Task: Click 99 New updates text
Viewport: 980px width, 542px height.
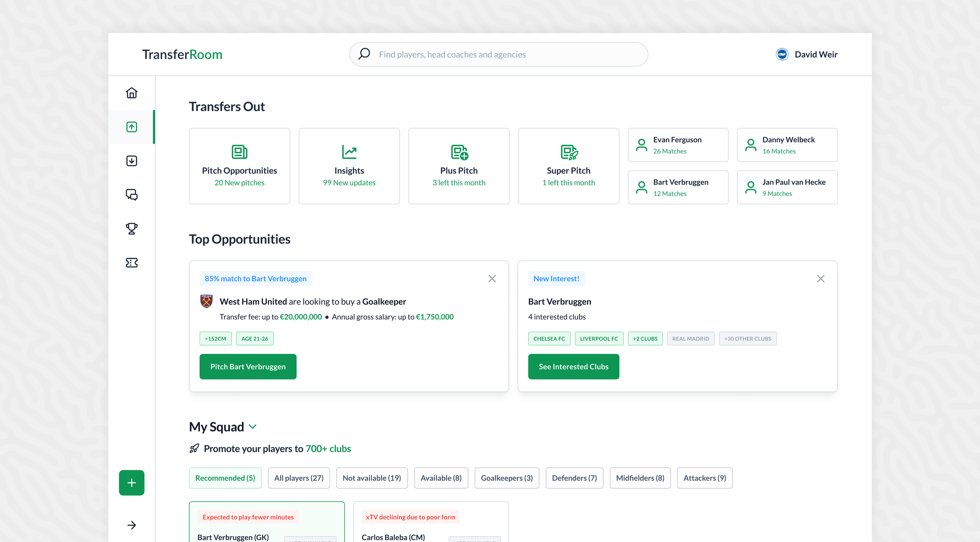Action: pyautogui.click(x=349, y=182)
